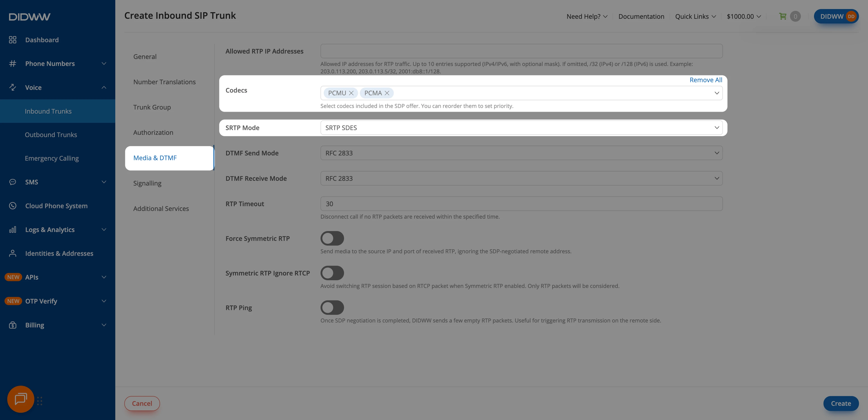868x420 pixels.
Task: Remove the PCMA codec tag
Action: click(387, 93)
